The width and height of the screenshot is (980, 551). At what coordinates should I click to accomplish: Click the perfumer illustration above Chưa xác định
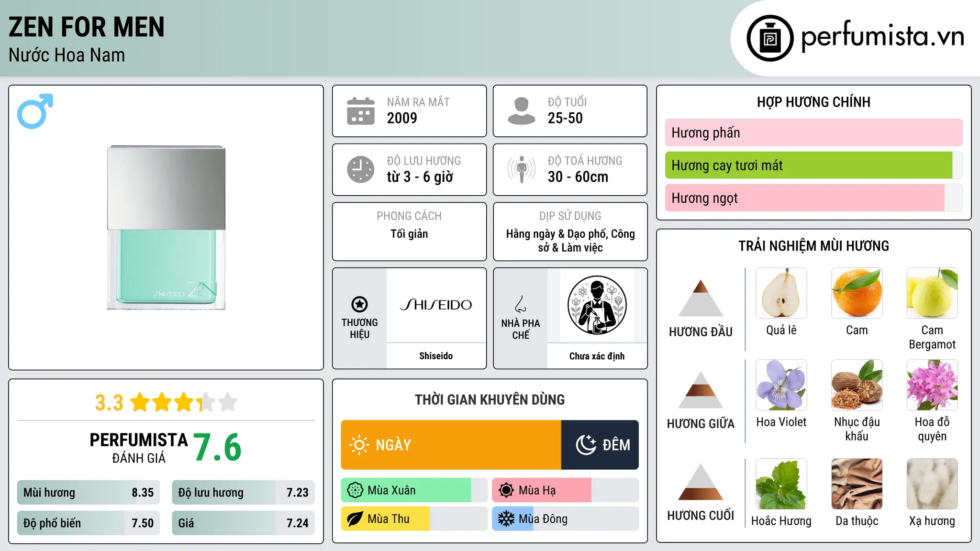click(597, 305)
